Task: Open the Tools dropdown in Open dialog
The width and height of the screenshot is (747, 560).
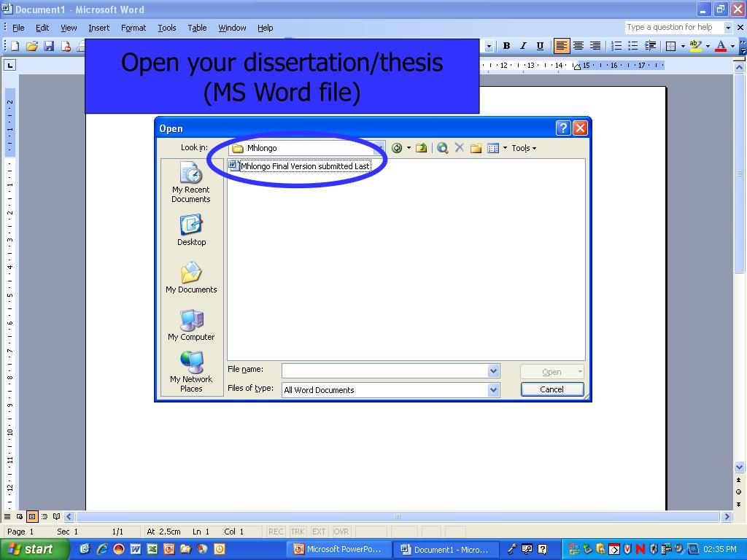Action: tap(524, 148)
